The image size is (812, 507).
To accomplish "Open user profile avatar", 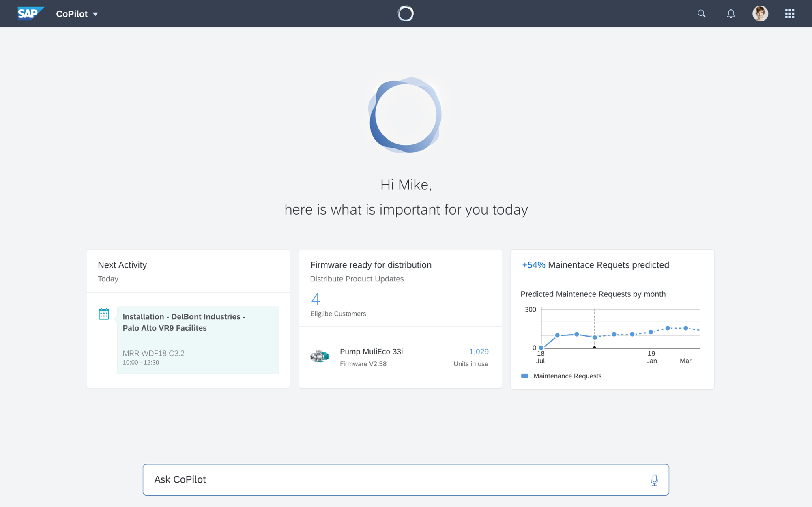I will [760, 14].
